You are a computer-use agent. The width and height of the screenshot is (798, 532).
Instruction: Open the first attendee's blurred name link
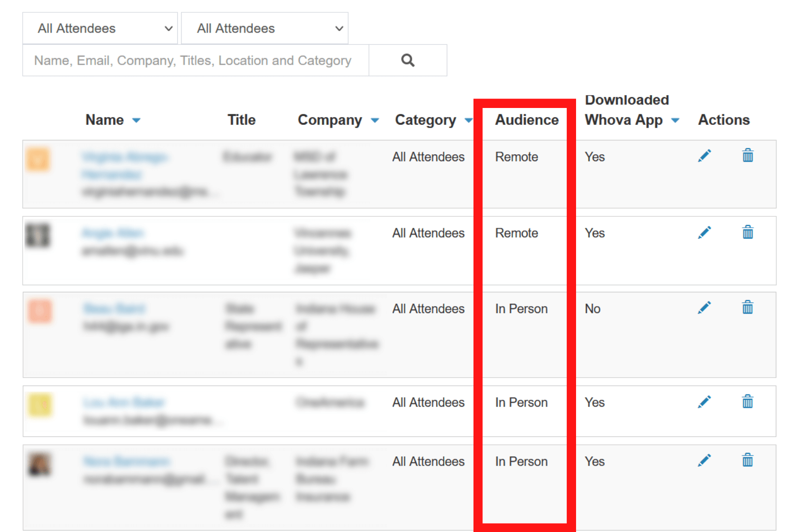pyautogui.click(x=125, y=157)
